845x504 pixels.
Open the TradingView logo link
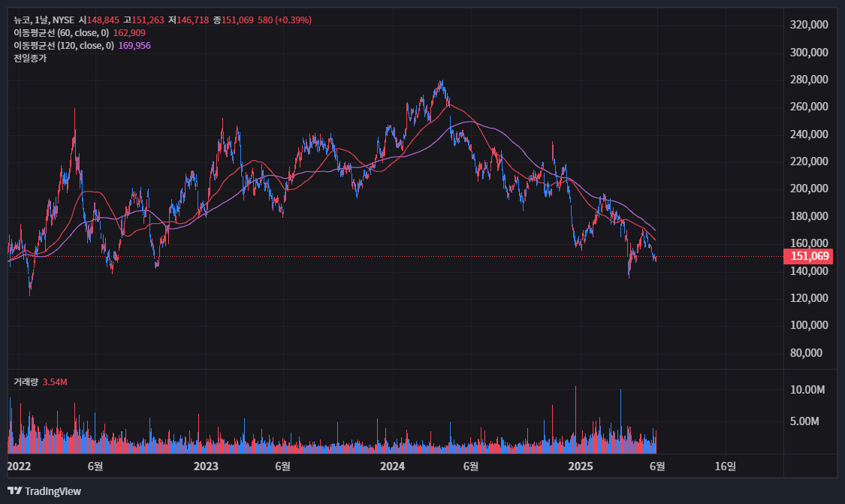click(44, 491)
